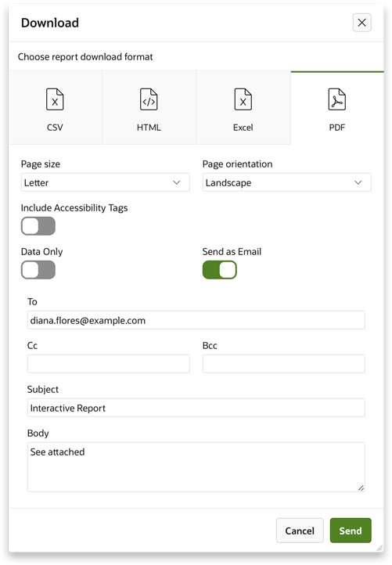392x565 pixels.
Task: Open the Page size dropdown
Action: click(x=105, y=182)
